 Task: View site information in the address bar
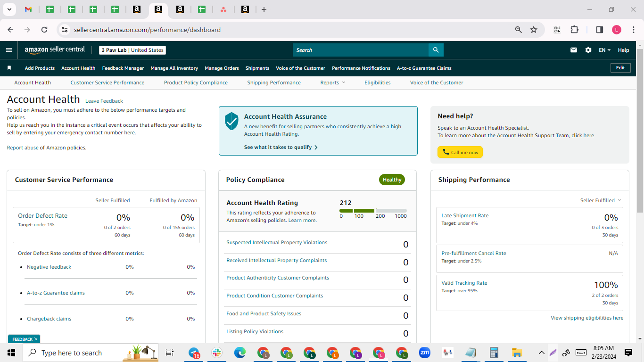(x=65, y=30)
